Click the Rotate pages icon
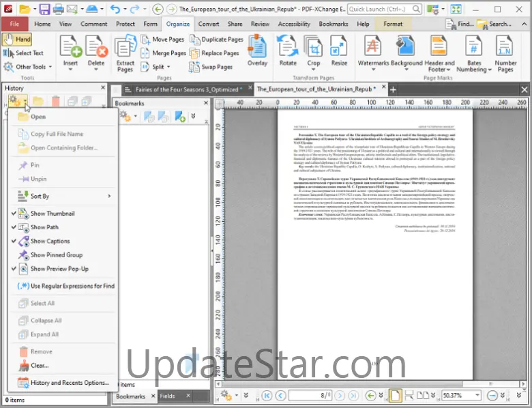532x408 pixels. pos(288,50)
